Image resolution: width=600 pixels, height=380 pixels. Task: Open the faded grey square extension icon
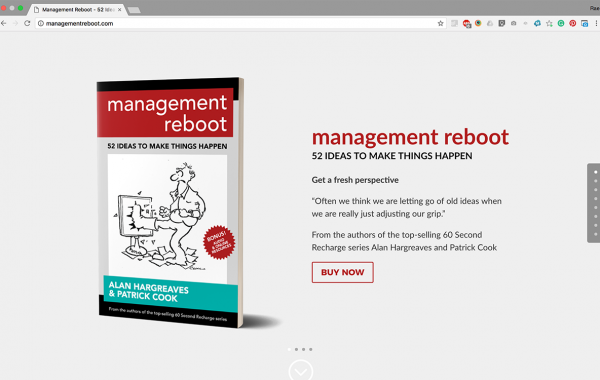[454, 23]
